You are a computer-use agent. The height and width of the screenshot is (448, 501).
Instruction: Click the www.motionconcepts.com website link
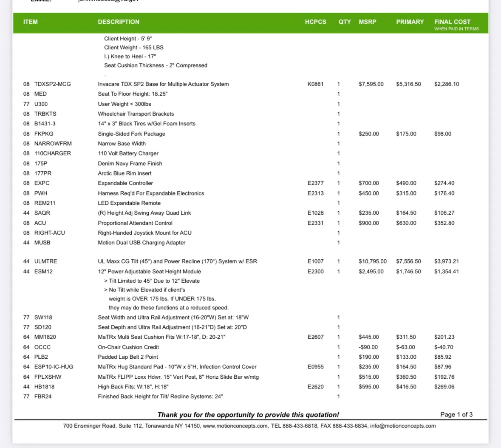click(235, 426)
